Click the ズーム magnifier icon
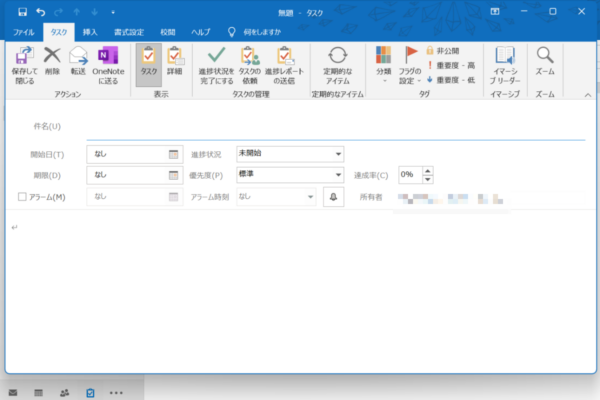 [x=545, y=60]
